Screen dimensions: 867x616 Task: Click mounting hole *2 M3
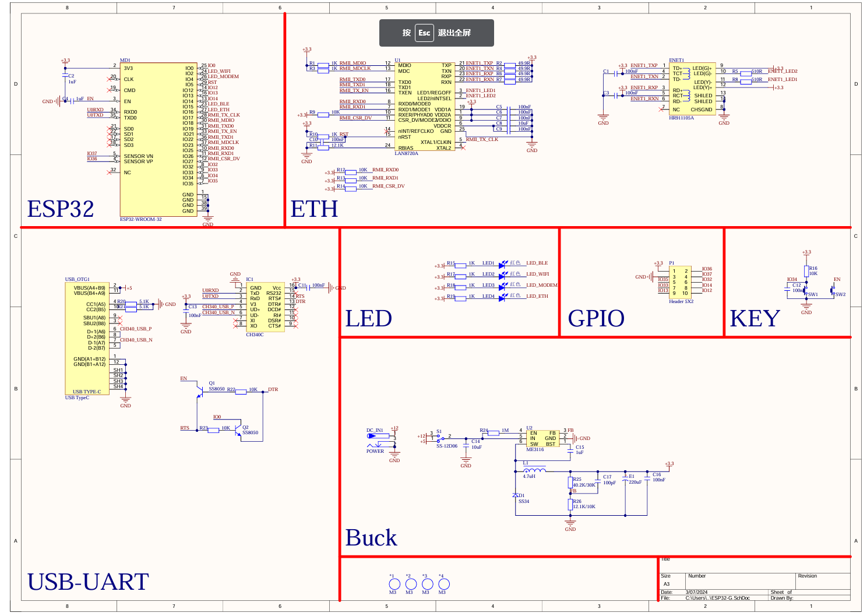(x=411, y=584)
